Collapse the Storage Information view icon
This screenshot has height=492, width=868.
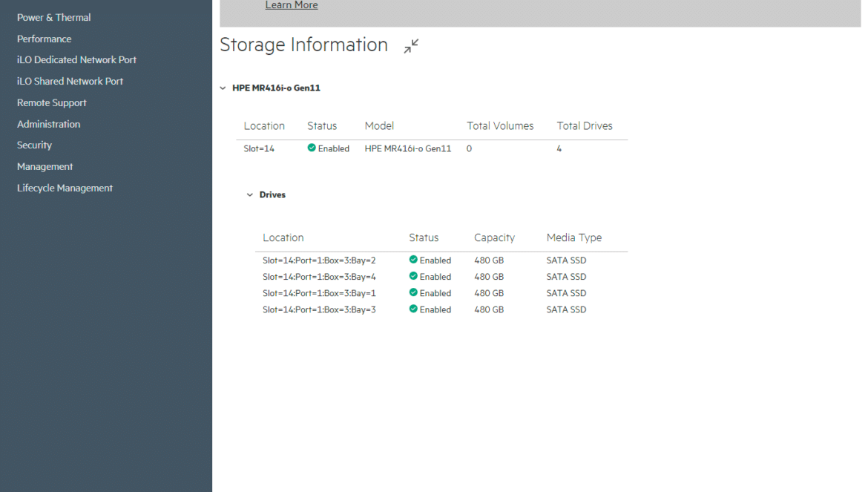coord(411,46)
